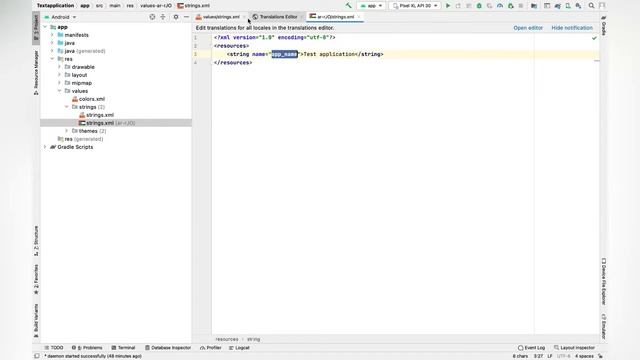Click the closing resources tag line

[233, 63]
